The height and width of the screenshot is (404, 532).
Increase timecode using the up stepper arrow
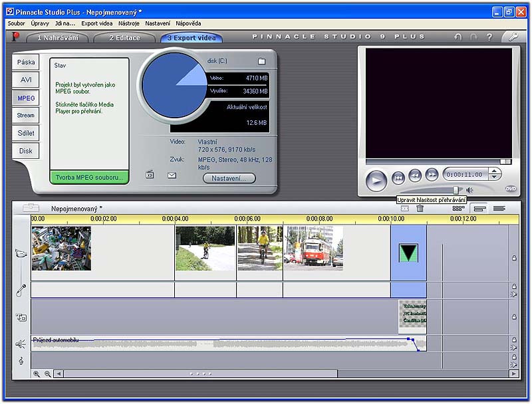point(494,171)
